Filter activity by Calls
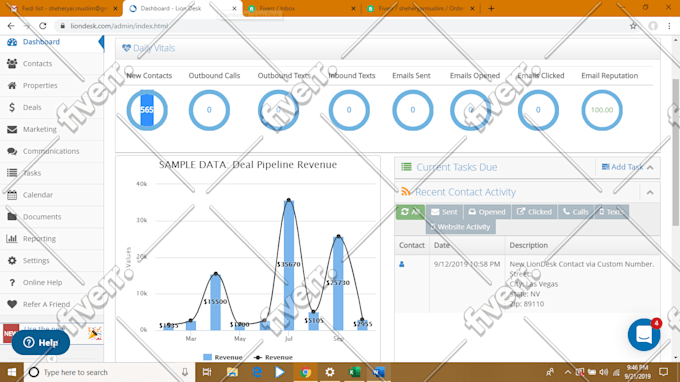 [x=576, y=212]
